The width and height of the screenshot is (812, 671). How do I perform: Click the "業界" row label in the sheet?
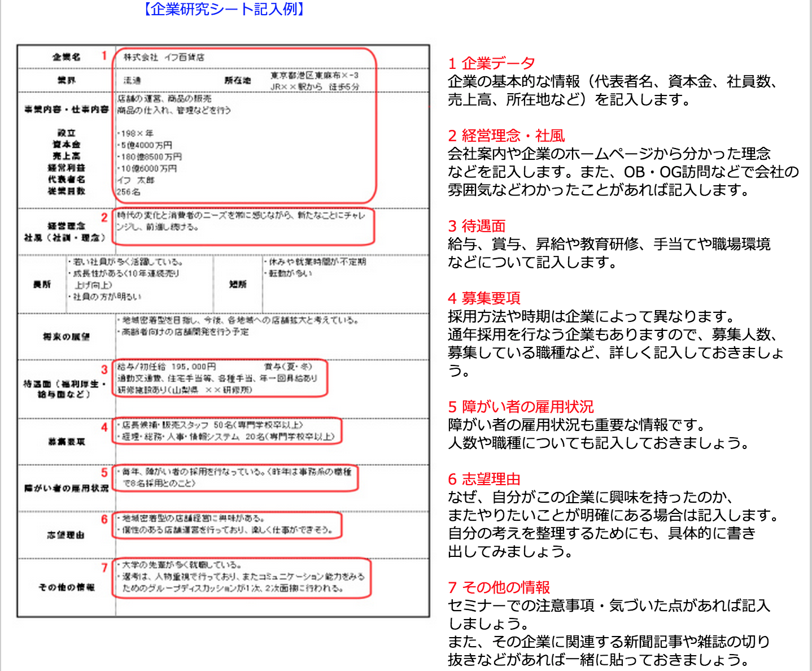[x=66, y=80]
